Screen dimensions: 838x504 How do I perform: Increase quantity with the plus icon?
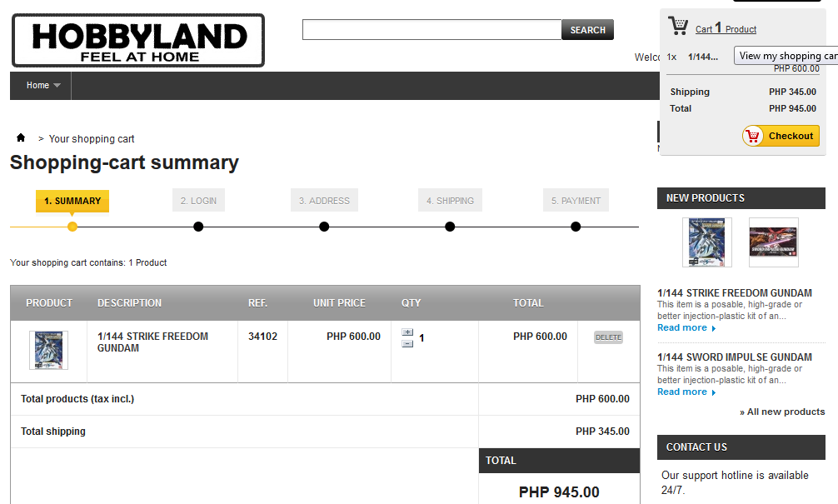[407, 332]
